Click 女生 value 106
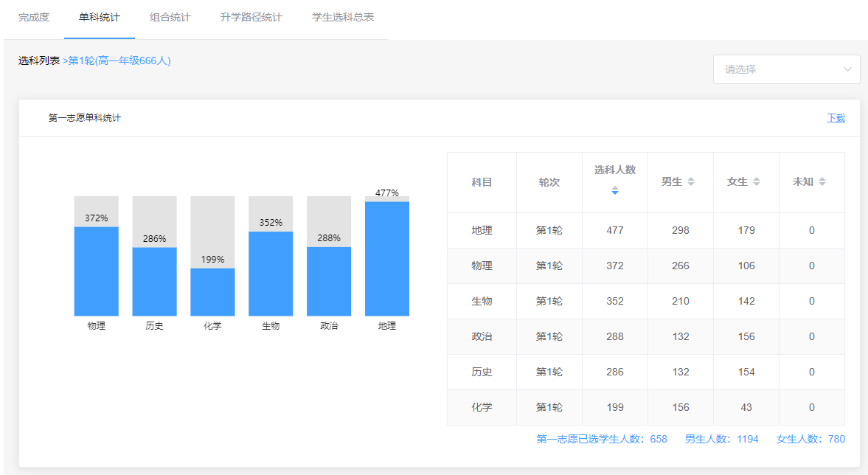This screenshot has height=475, width=868. point(746,266)
